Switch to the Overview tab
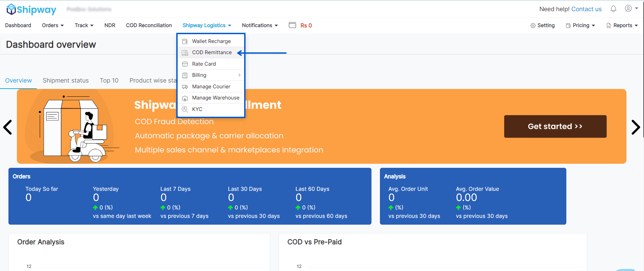The width and height of the screenshot is (644, 271). [19, 81]
